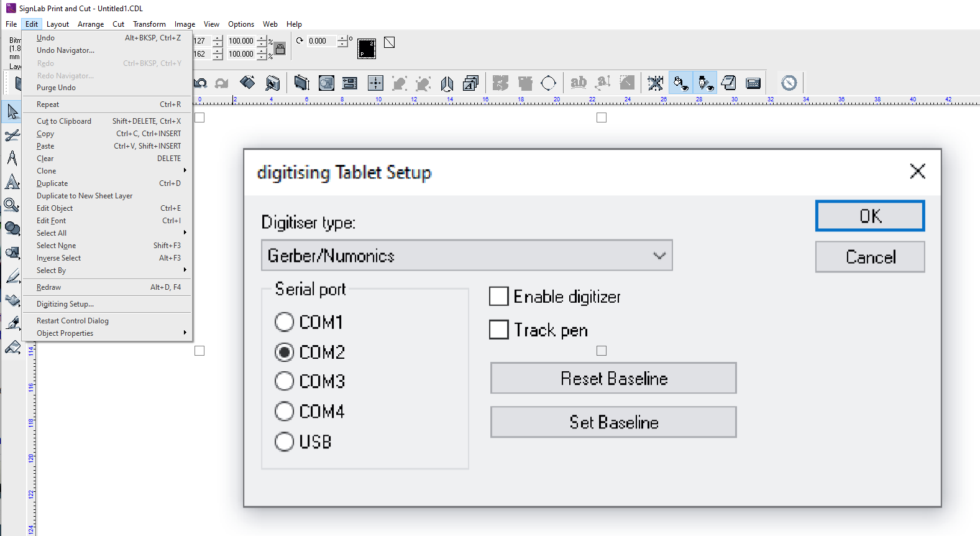Check Enable digitizer checkbox

tap(499, 297)
